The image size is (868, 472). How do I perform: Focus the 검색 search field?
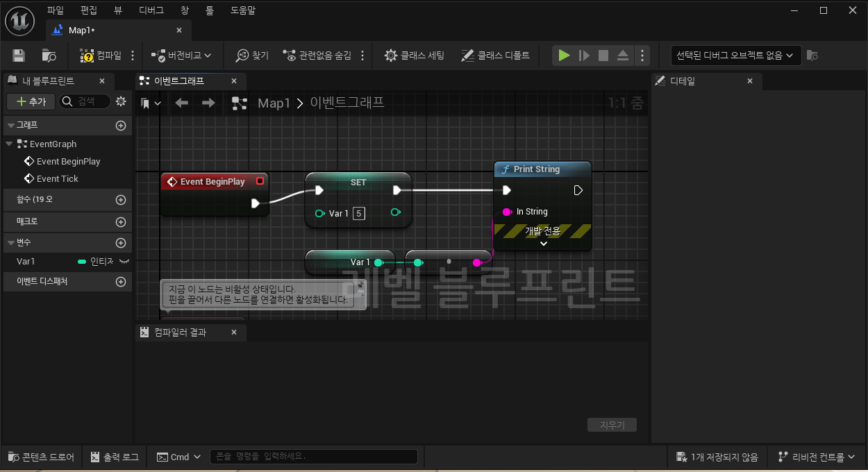point(85,101)
